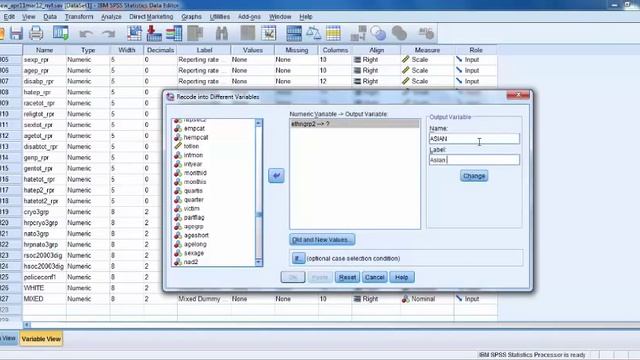The height and width of the screenshot is (360, 640).
Task: Click the Help button in Recode dialog
Action: coord(402,277)
